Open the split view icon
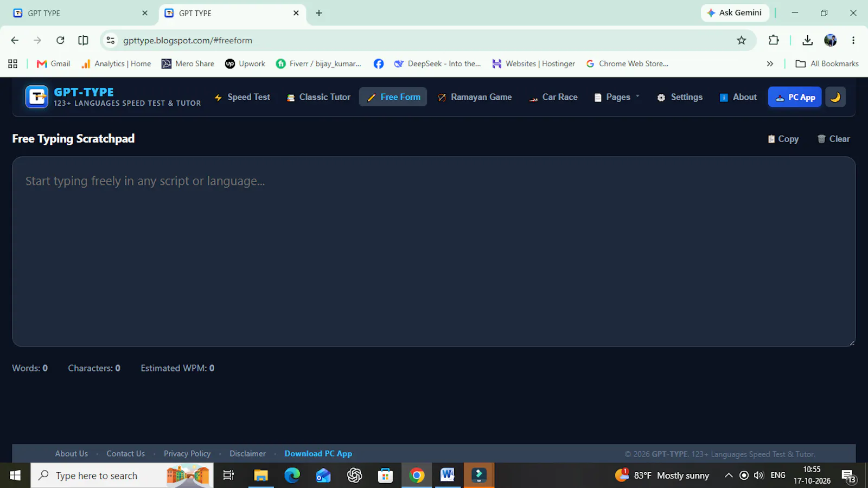This screenshot has height=488, width=868. 83,40
